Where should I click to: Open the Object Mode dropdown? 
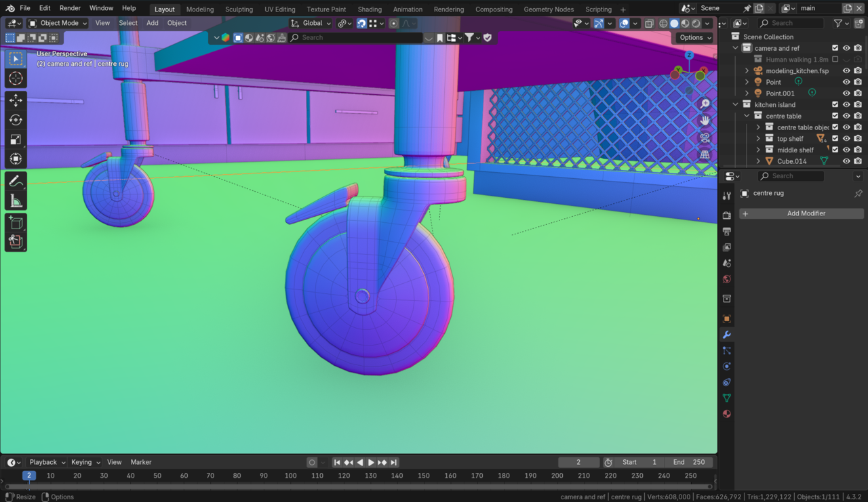(58, 23)
